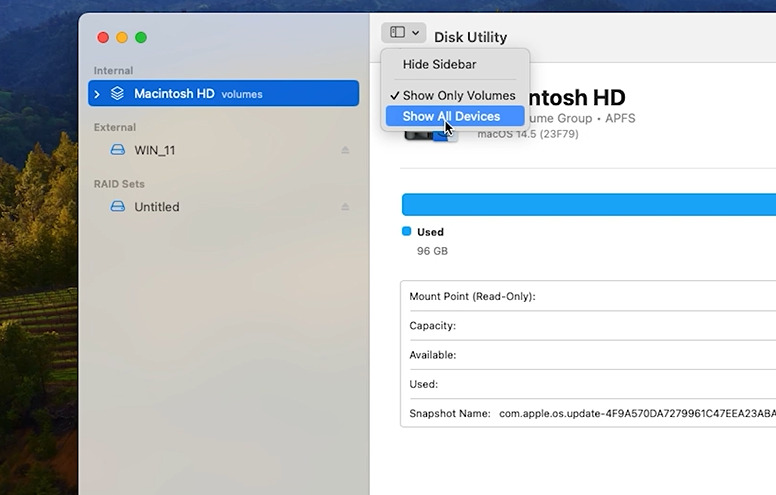Click the Snapshot Name label
The height and width of the screenshot is (495, 776).
[x=449, y=413]
